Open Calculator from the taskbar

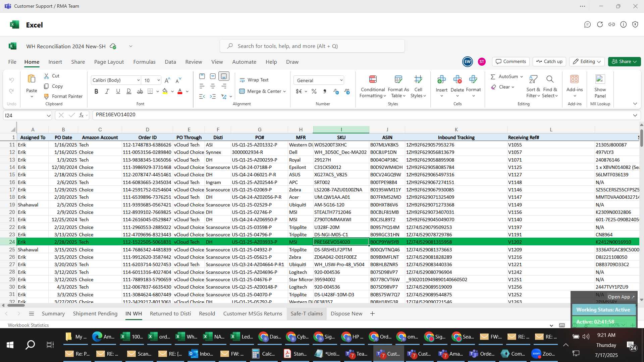click(263, 354)
